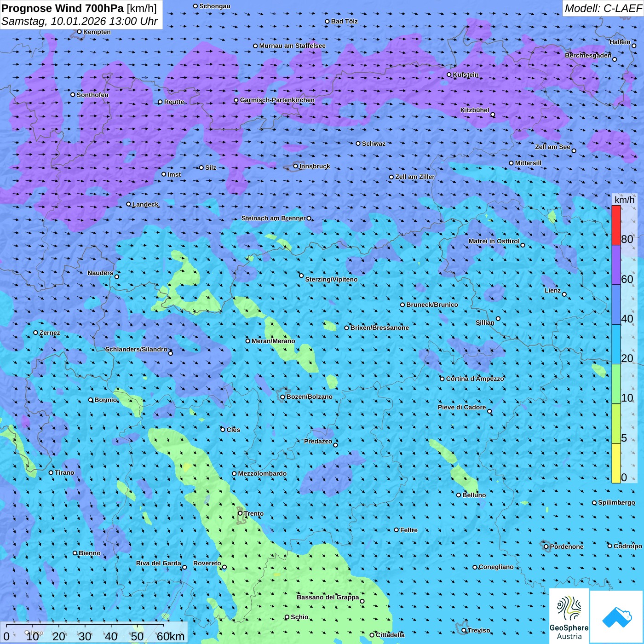Click the red 80 km/h legend color
The width and height of the screenshot is (644, 644).
pyautogui.click(x=616, y=225)
